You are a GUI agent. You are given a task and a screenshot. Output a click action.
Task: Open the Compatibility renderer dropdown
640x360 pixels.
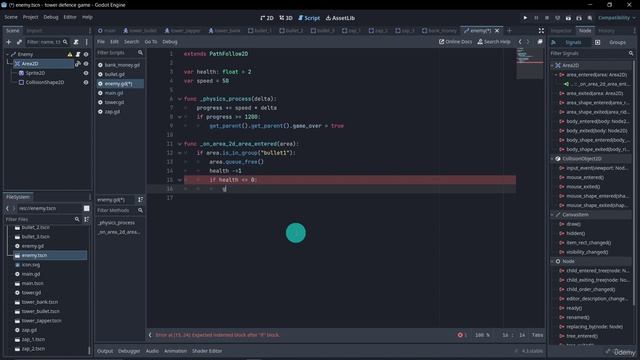coord(616,18)
